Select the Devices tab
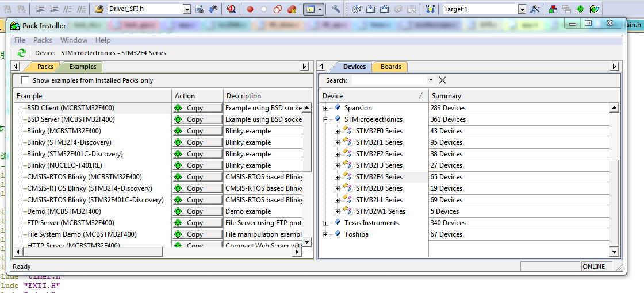Viewport: 644px width, 293px height. click(354, 67)
